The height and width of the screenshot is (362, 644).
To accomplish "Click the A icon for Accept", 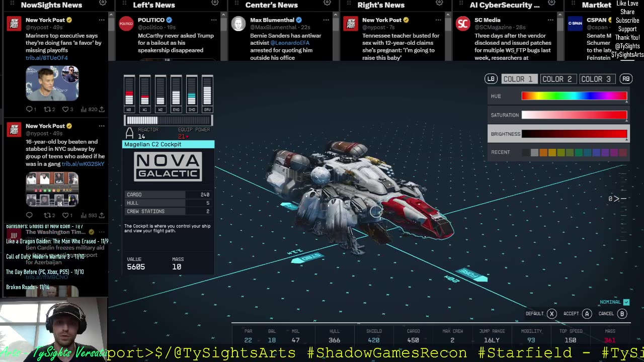I will coord(587,314).
